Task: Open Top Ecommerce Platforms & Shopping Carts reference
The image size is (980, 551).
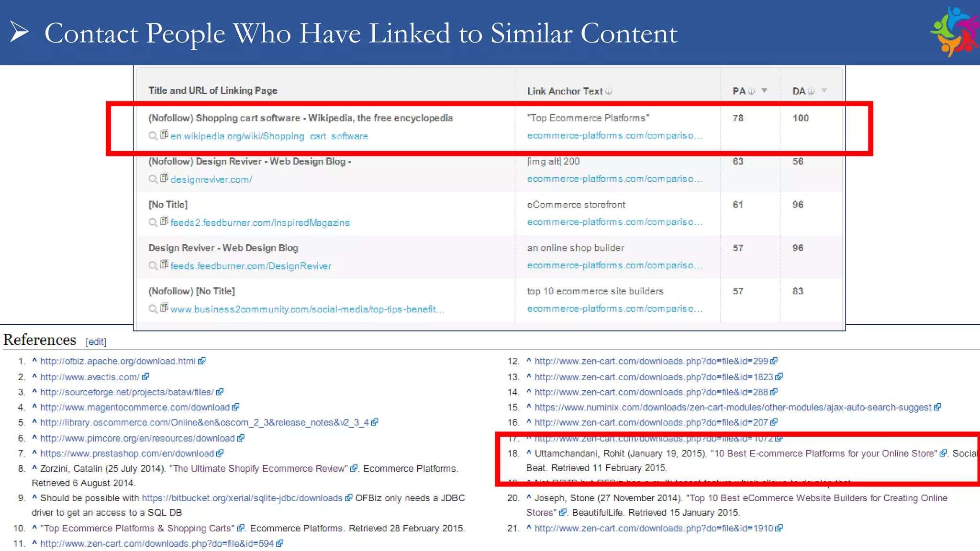Action: (x=138, y=529)
